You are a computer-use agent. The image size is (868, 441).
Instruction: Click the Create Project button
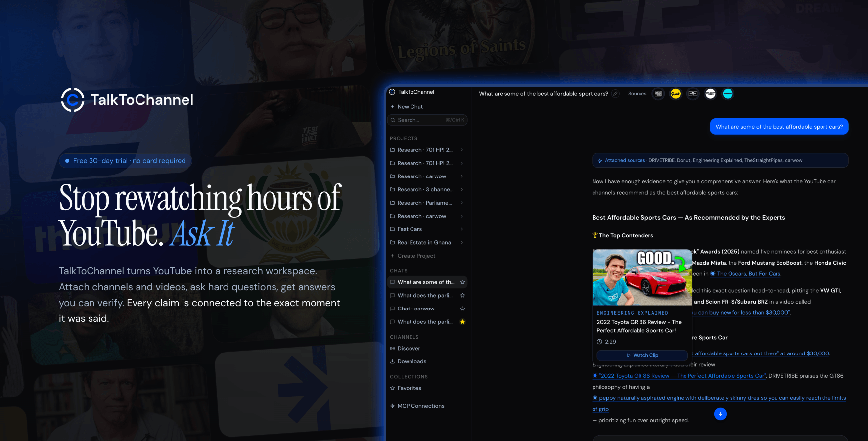pos(412,256)
